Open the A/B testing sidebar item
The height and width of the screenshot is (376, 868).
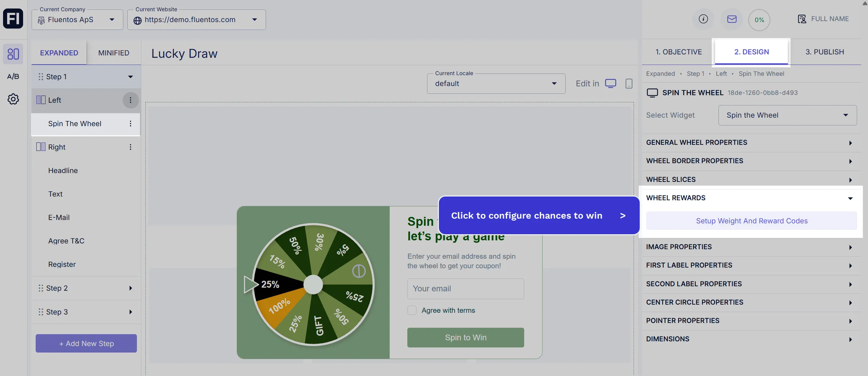tap(13, 76)
